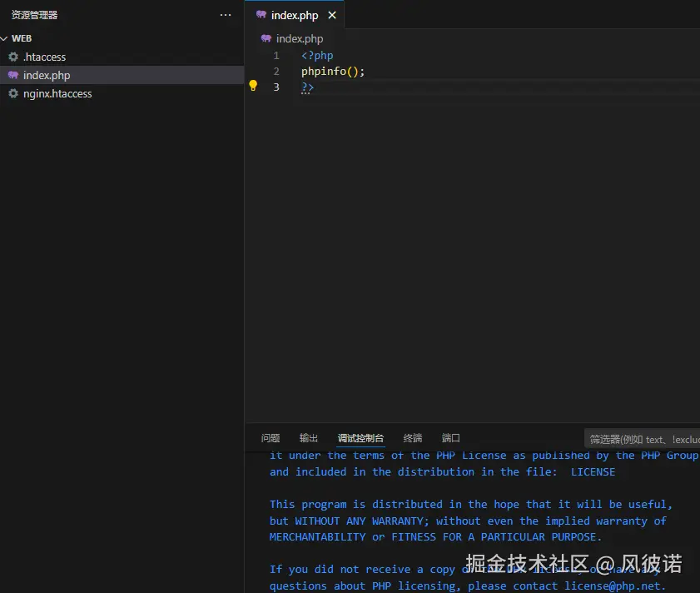Screen dimensions: 700x593
Task: Click the lightbulb quick-fix icon
Action: coord(253,85)
